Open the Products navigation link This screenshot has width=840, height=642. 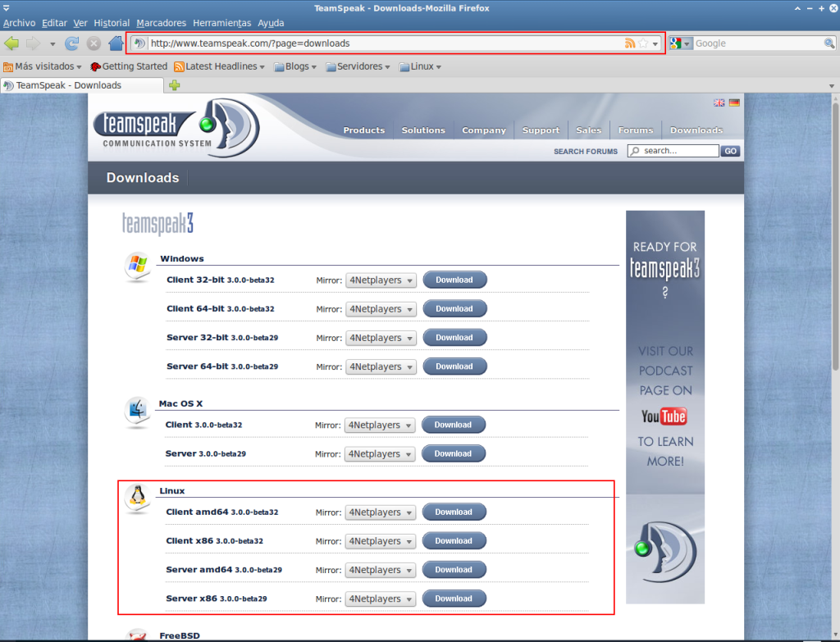pyautogui.click(x=363, y=130)
